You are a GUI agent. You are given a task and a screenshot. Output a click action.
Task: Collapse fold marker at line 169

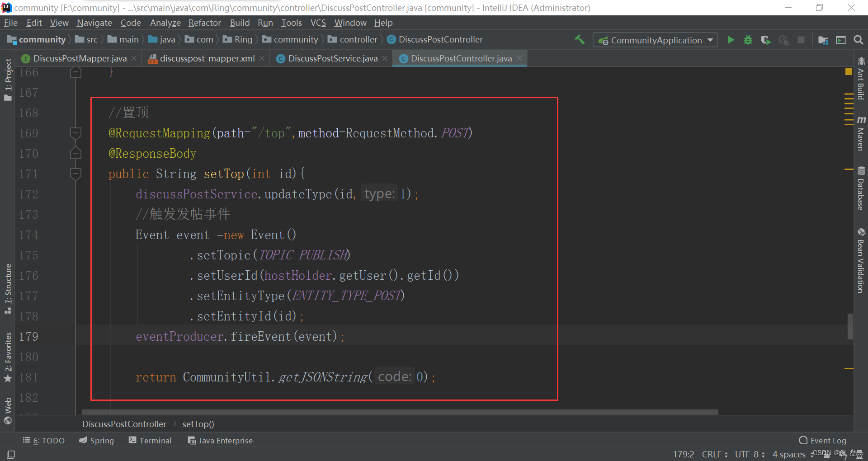75,133
